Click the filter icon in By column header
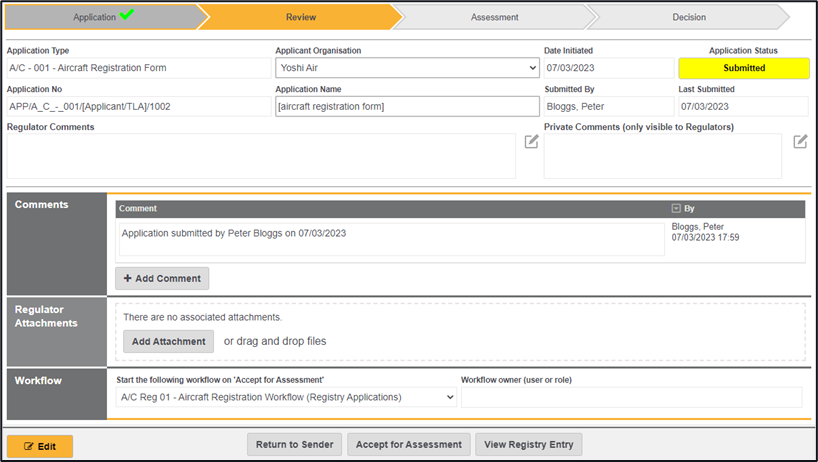The width and height of the screenshot is (818, 462). point(676,209)
